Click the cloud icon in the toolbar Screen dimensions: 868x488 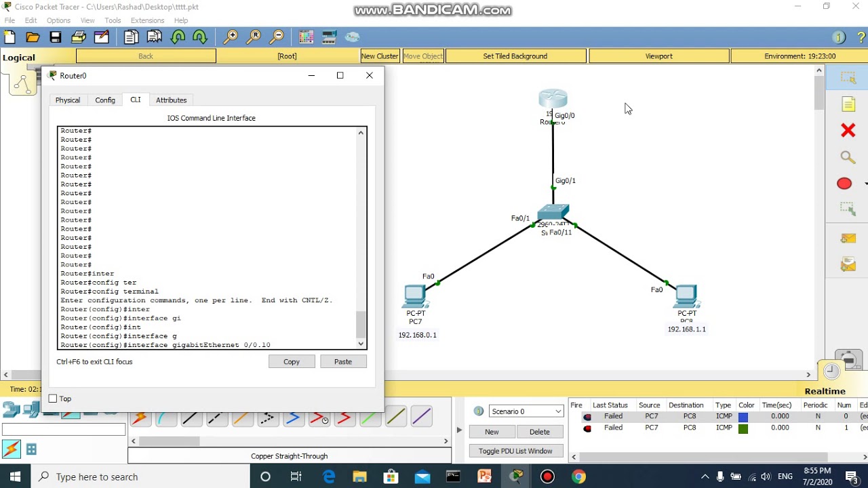(x=353, y=37)
